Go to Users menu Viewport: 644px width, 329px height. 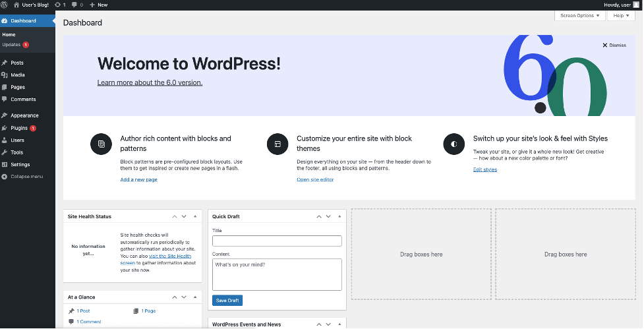(x=17, y=140)
